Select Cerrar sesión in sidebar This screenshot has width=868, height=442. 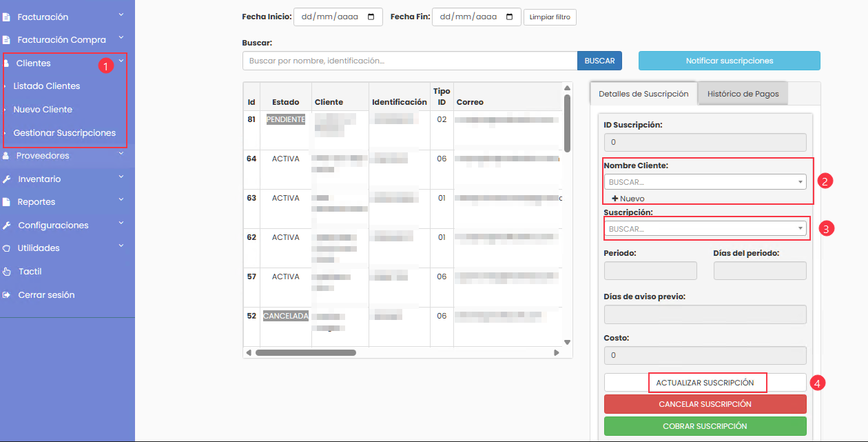coord(46,295)
